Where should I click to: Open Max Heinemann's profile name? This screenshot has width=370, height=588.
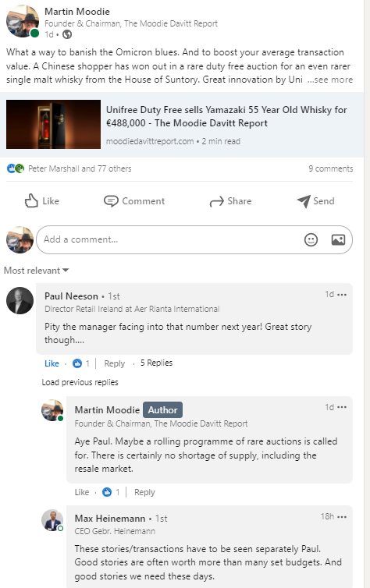(x=110, y=519)
